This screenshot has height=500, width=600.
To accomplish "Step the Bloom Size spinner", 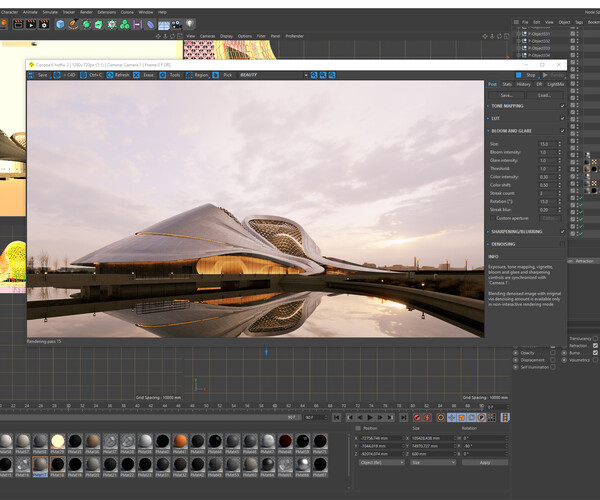I will [x=559, y=144].
